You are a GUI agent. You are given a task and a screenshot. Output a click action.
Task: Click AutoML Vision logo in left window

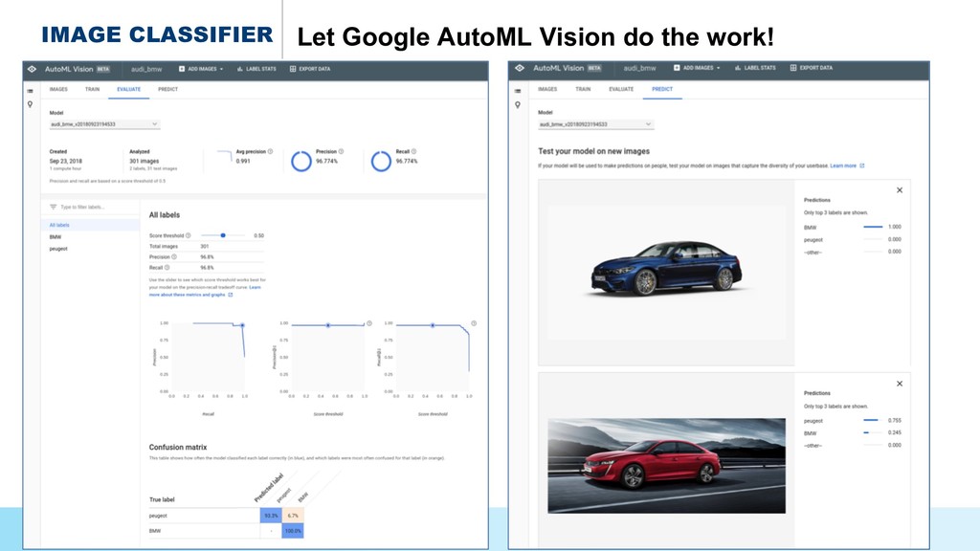(x=32, y=69)
